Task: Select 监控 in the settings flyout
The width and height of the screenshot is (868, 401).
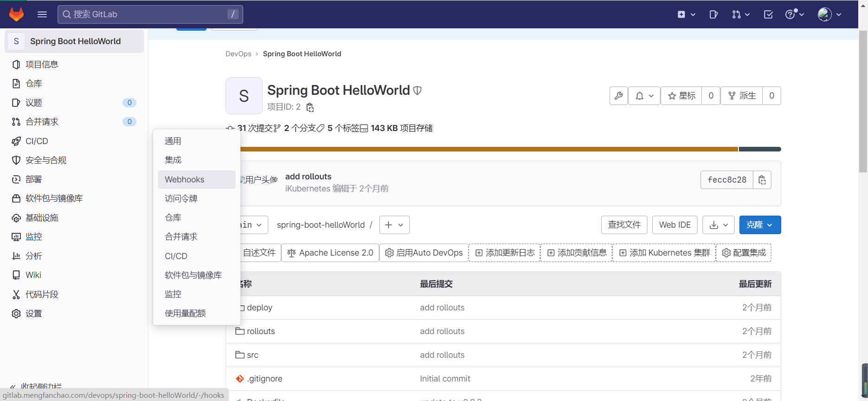Action: pyautogui.click(x=197, y=294)
